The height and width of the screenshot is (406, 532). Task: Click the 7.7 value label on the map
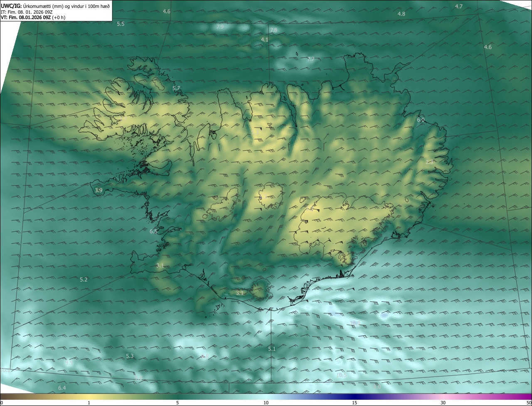pos(310,59)
